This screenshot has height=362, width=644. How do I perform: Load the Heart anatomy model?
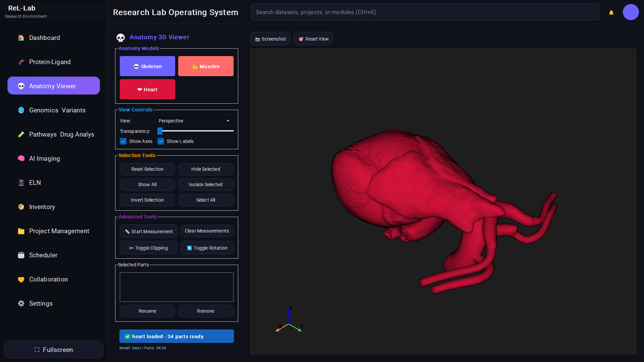click(x=147, y=89)
